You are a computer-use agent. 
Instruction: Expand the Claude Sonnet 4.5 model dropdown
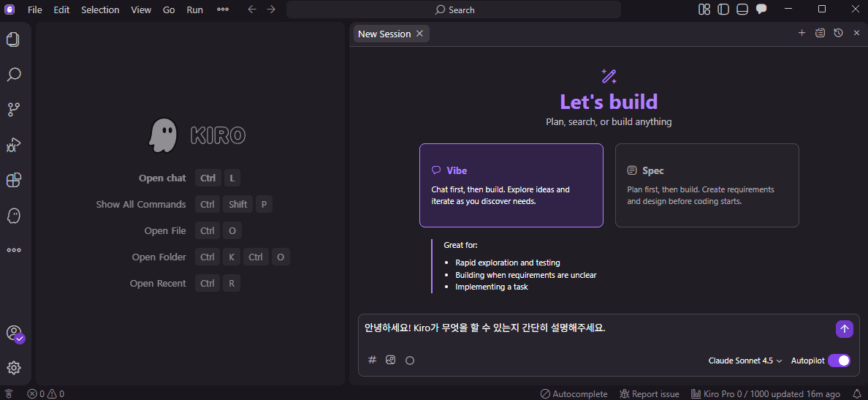(745, 361)
